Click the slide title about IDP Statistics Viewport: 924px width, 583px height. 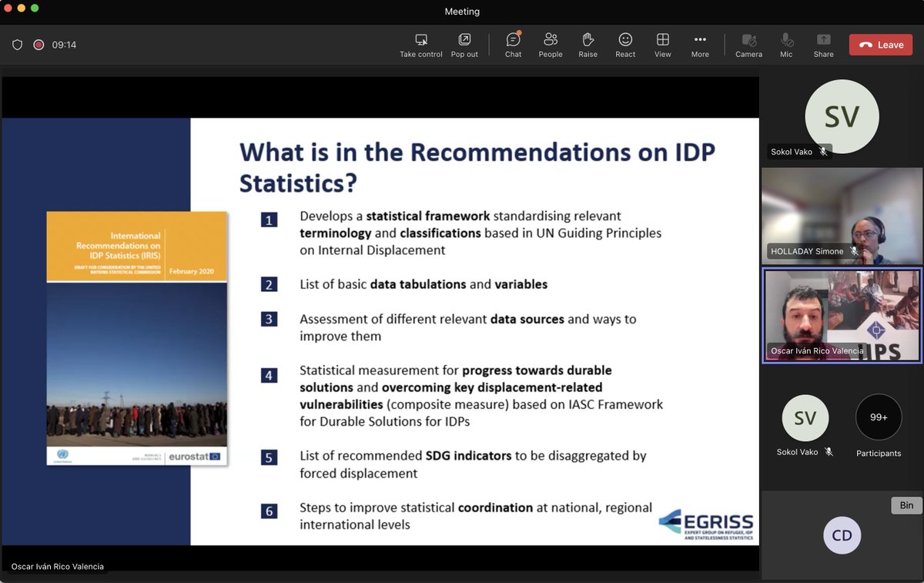[x=477, y=166]
